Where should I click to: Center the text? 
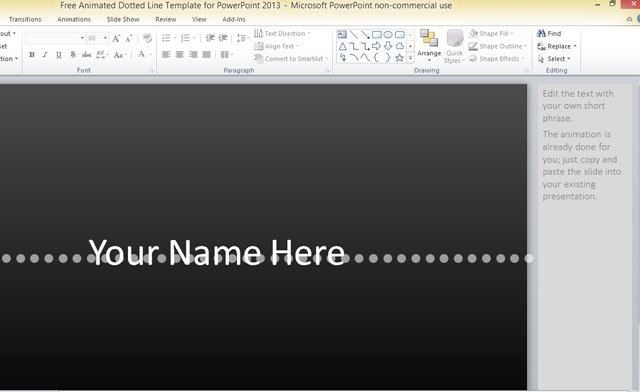[x=180, y=54]
